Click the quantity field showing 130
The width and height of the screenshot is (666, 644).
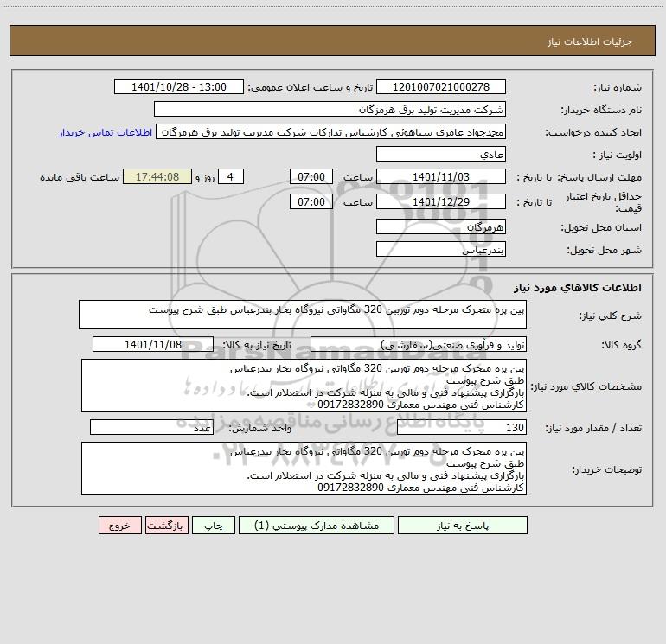[x=462, y=427]
